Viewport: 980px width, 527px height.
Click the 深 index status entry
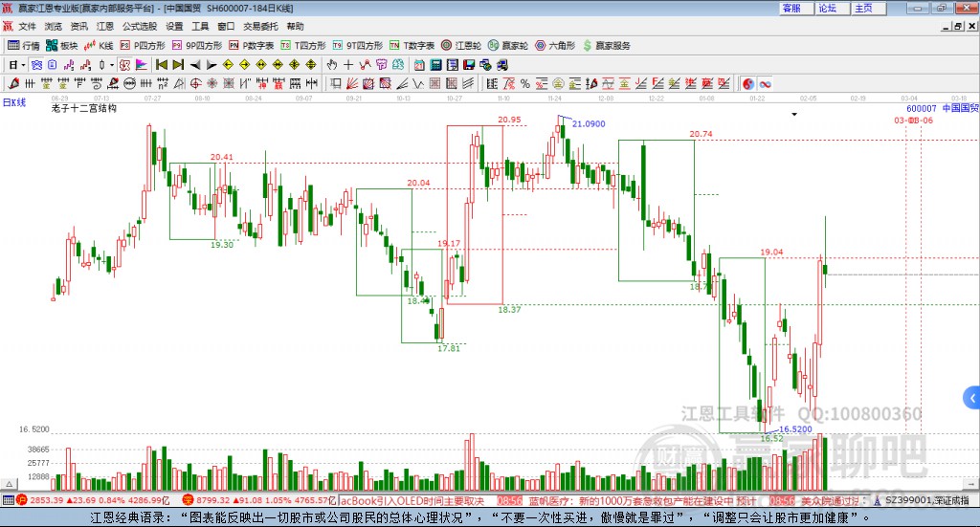tap(259, 500)
